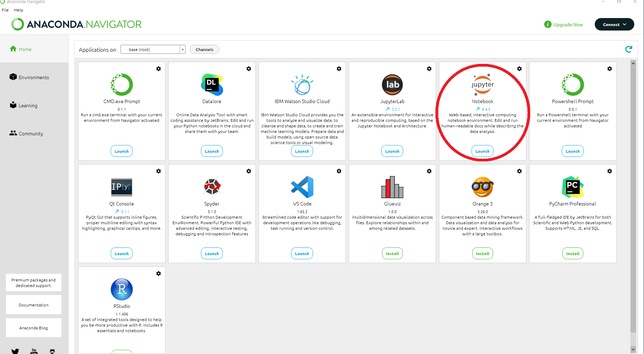Open the environment selector dropdown base (root)
This screenshot has height=354, width=644.
tap(153, 49)
